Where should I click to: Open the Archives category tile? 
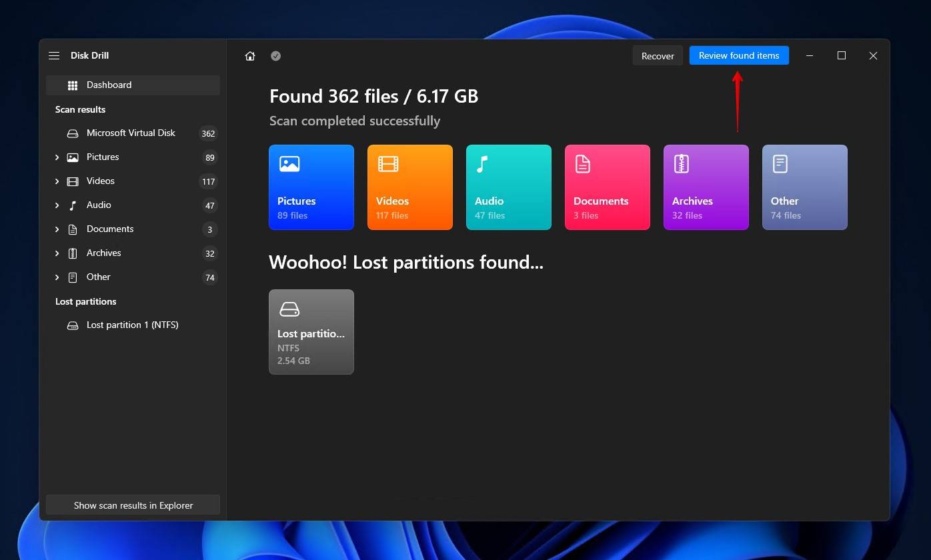click(x=706, y=187)
